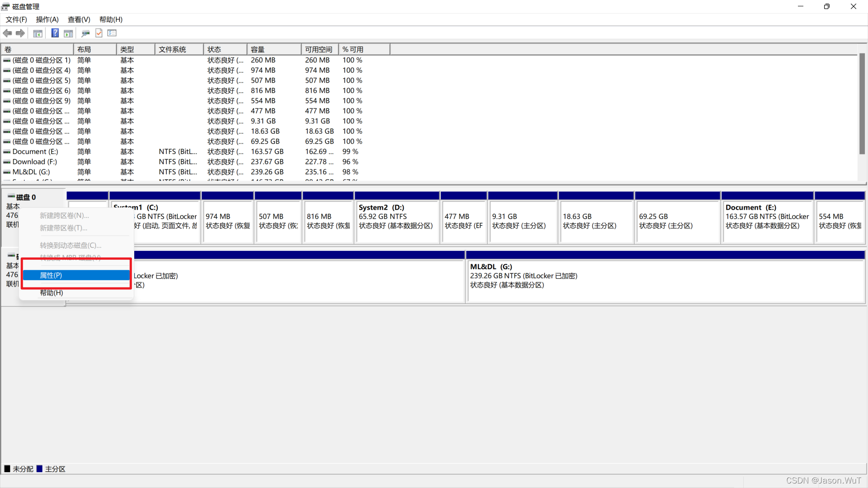Click the Disk Management title bar app icon

(5, 6)
